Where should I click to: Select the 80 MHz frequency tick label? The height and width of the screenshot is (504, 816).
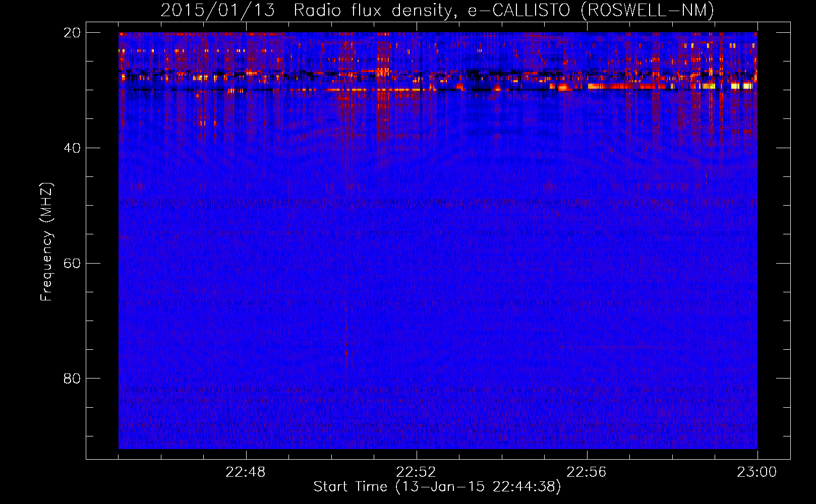[x=72, y=379]
